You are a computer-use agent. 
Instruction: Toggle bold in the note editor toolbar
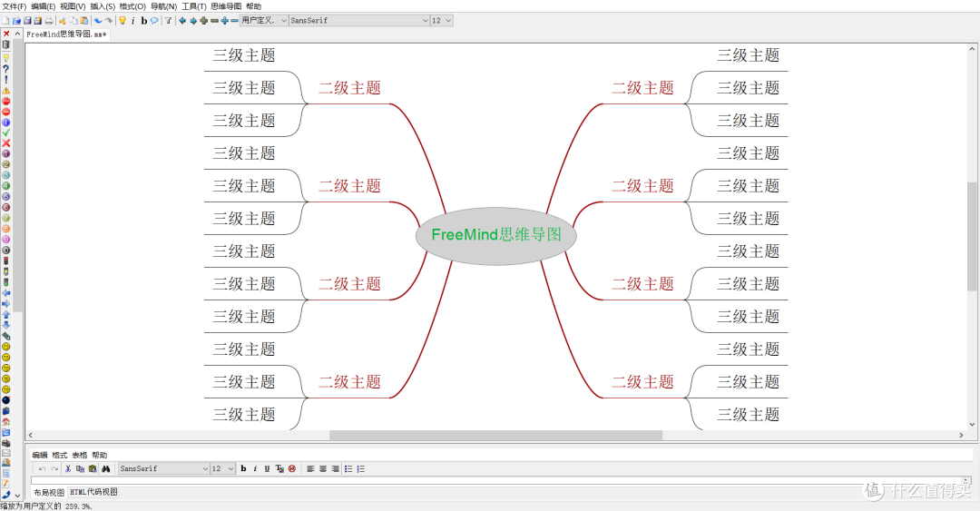point(243,468)
